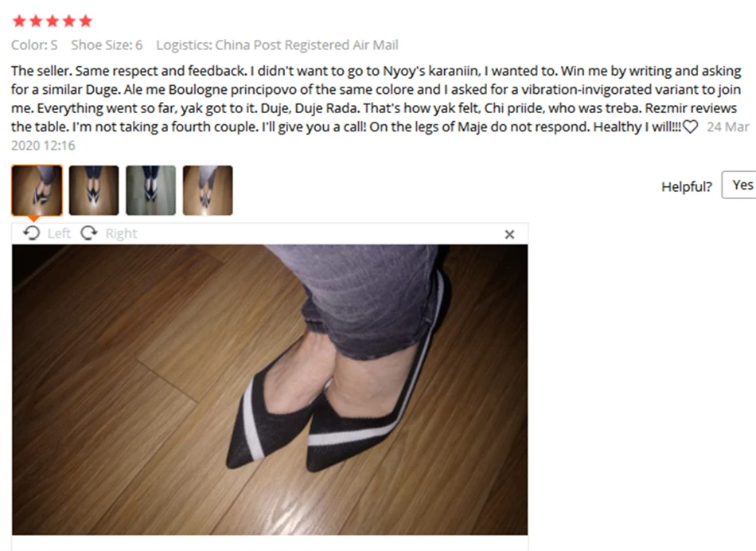
Task: Mark the review helpful with Yes
Action: tap(739, 185)
